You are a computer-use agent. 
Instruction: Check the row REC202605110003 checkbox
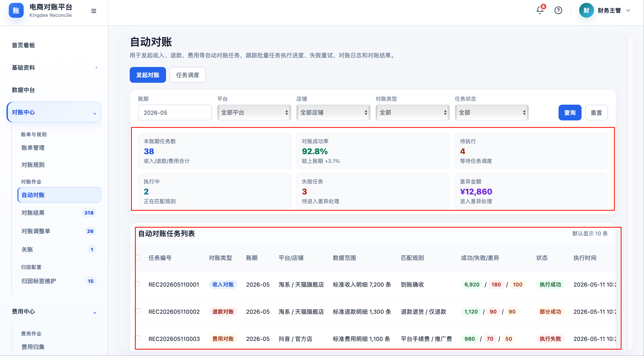(x=137, y=338)
